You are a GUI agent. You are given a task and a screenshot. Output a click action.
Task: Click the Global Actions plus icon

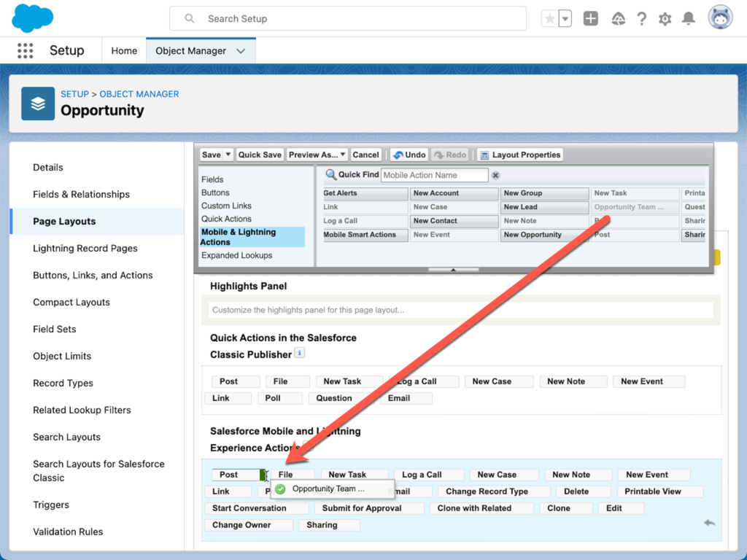pos(591,19)
